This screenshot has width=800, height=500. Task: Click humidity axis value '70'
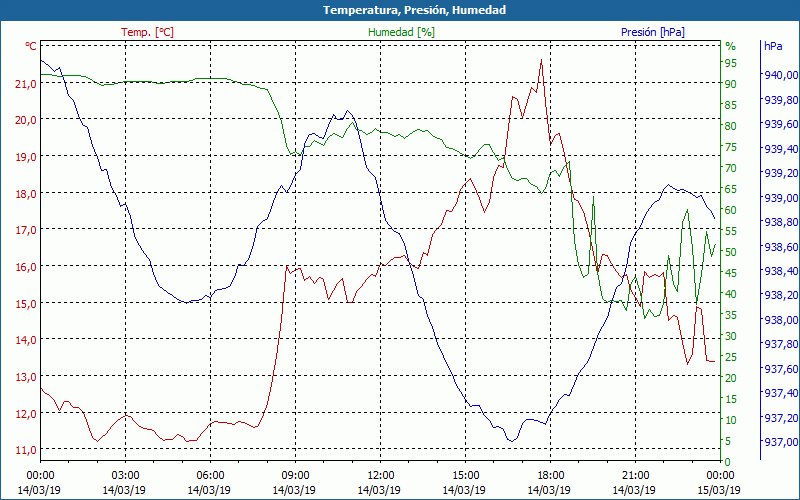coord(731,168)
